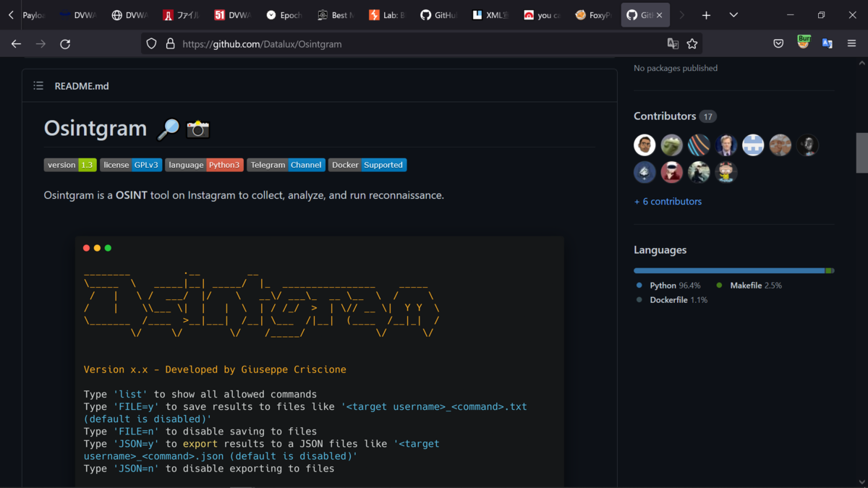Open the Burp extension icon
Image resolution: width=868 pixels, height=488 pixels.
click(803, 42)
